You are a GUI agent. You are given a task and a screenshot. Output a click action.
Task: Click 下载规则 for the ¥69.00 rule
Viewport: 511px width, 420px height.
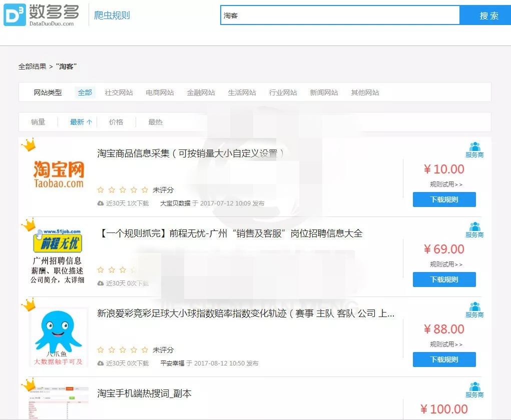point(444,279)
